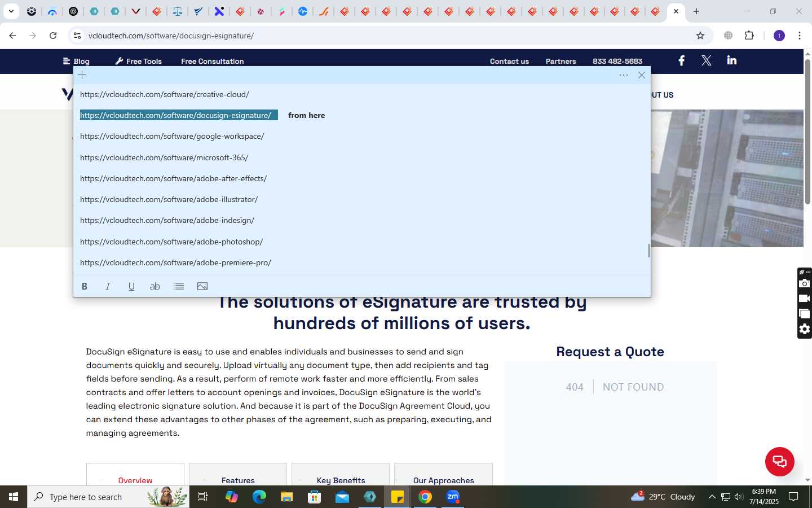This screenshot has height=508, width=812.
Task: Reload the current page
Action: click(53, 36)
